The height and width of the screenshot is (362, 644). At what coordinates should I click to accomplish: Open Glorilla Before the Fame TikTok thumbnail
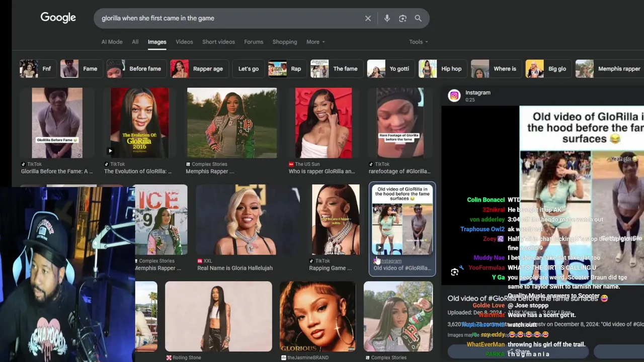[57, 123]
